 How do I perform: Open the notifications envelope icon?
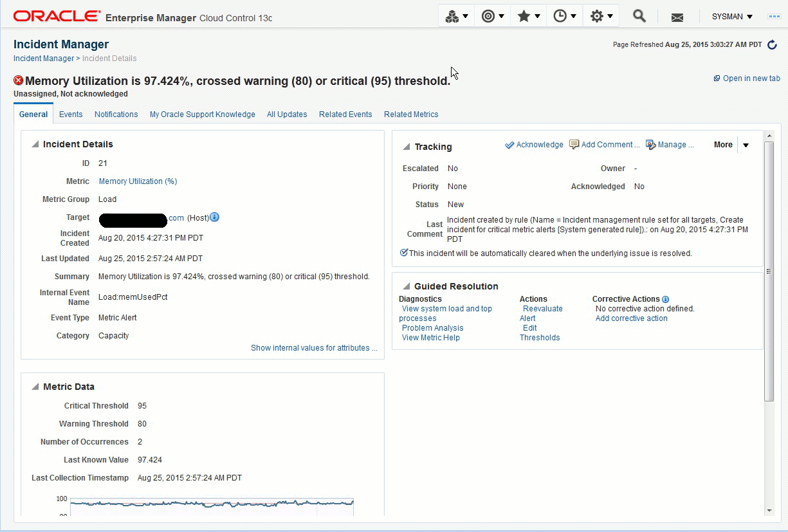click(x=677, y=17)
